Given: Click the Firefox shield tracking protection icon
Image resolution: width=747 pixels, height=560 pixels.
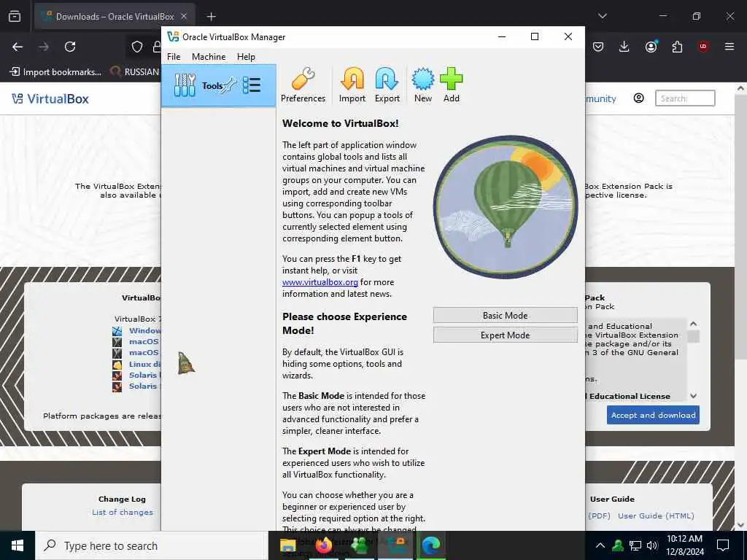Looking at the screenshot, I should pos(137,47).
